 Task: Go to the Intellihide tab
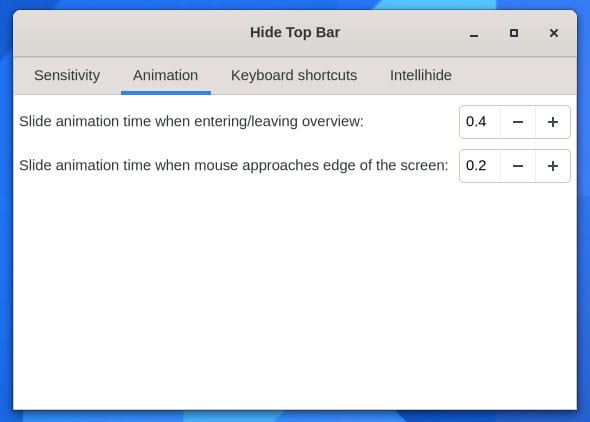point(421,75)
